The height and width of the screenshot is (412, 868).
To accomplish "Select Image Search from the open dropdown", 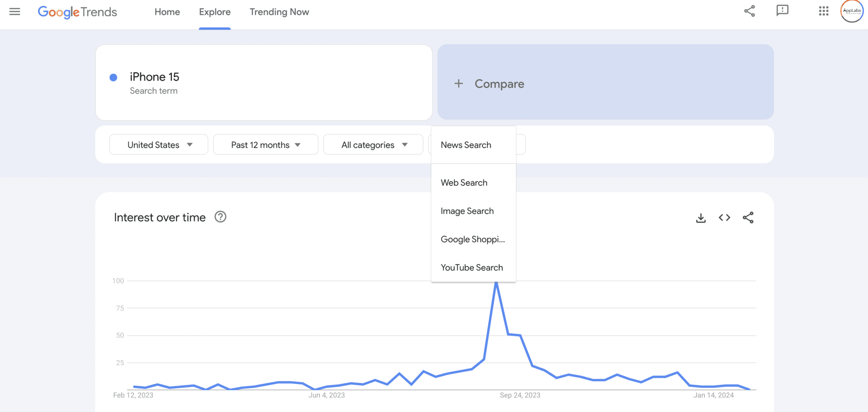I will [x=467, y=211].
